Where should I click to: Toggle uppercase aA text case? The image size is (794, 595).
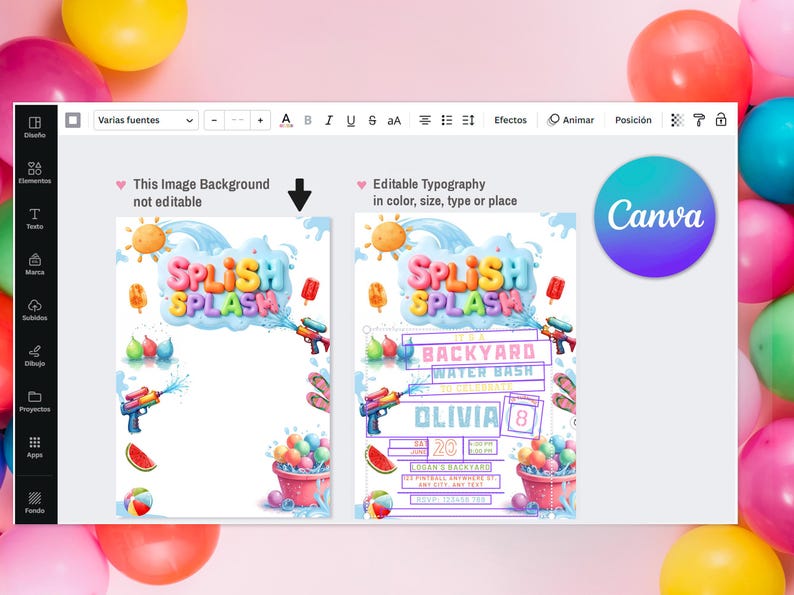point(394,121)
